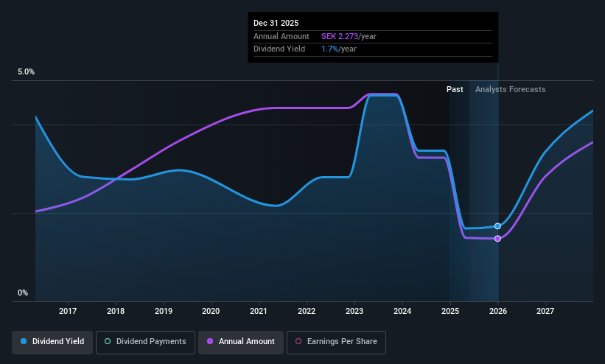Click the blue Dividend Yield data point marker

click(497, 226)
